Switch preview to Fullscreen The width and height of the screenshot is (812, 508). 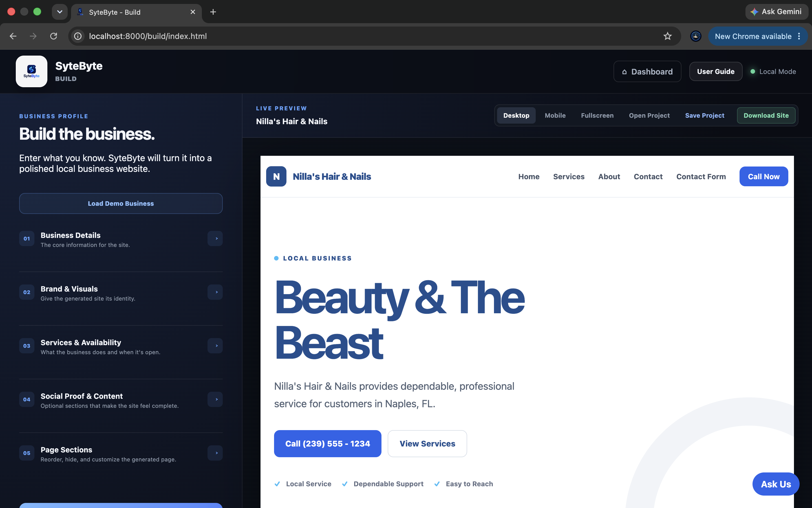pyautogui.click(x=597, y=116)
